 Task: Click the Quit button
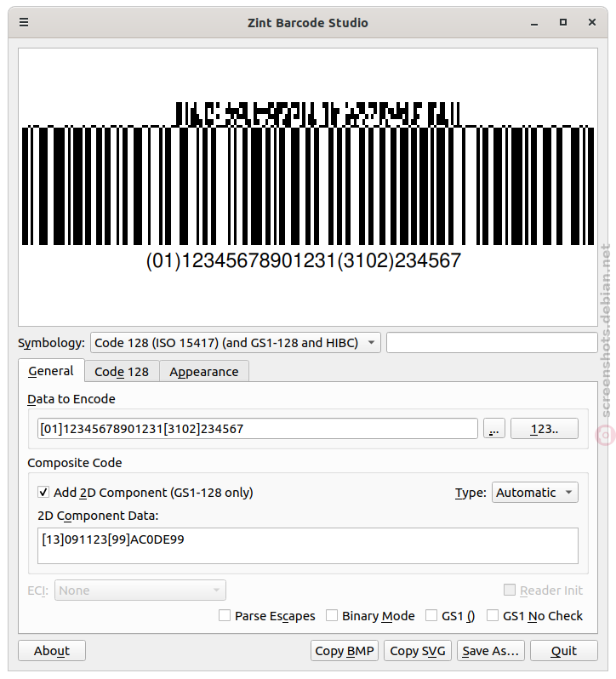pyautogui.click(x=564, y=650)
